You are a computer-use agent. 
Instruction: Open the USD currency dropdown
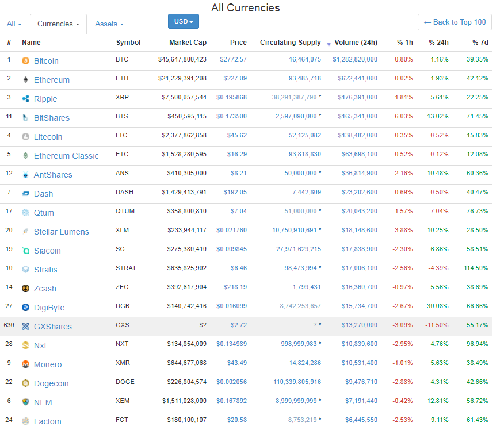(x=183, y=21)
